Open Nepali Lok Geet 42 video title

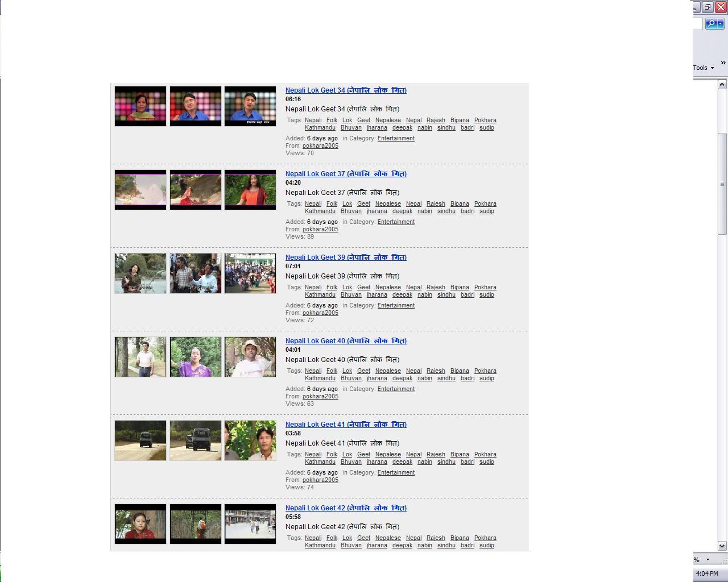[346, 508]
